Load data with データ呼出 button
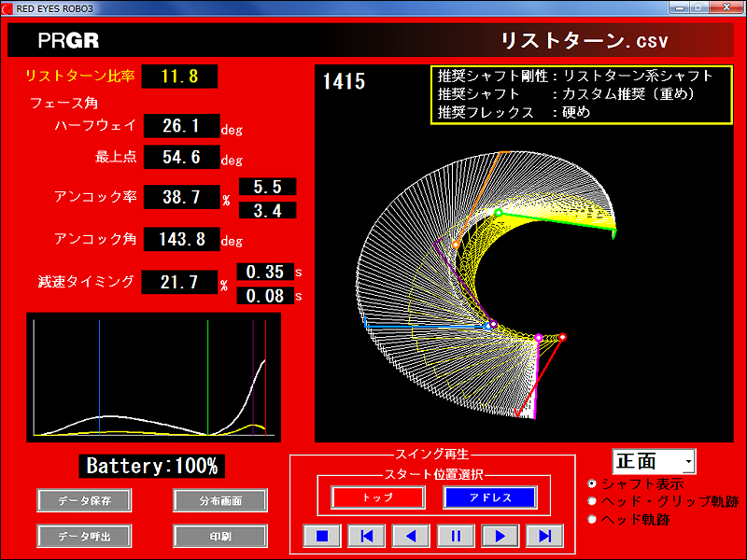The width and height of the screenshot is (747, 560). [83, 536]
